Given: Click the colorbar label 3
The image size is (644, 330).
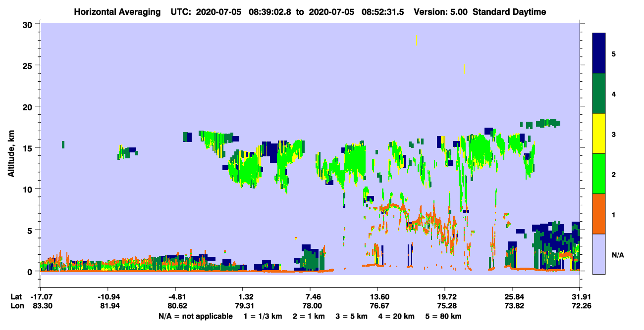Looking at the screenshot, I should (x=613, y=134).
